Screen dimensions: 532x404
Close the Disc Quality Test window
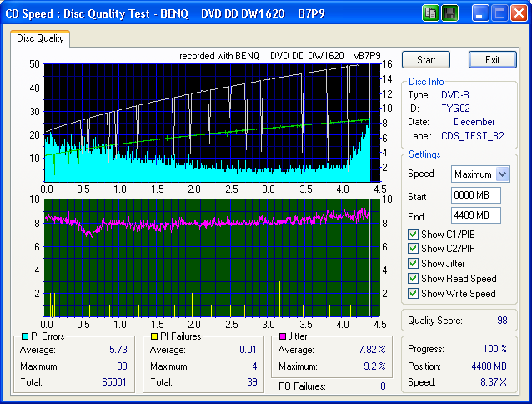click(519, 13)
